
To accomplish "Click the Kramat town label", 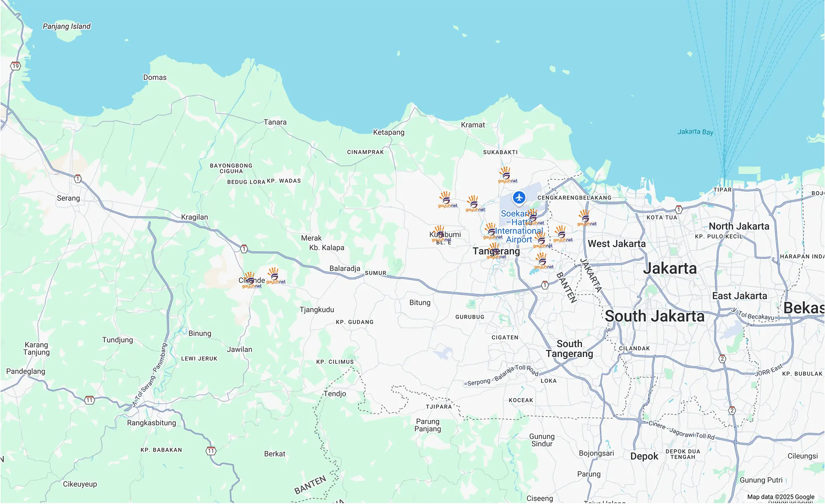I will 473,125.
